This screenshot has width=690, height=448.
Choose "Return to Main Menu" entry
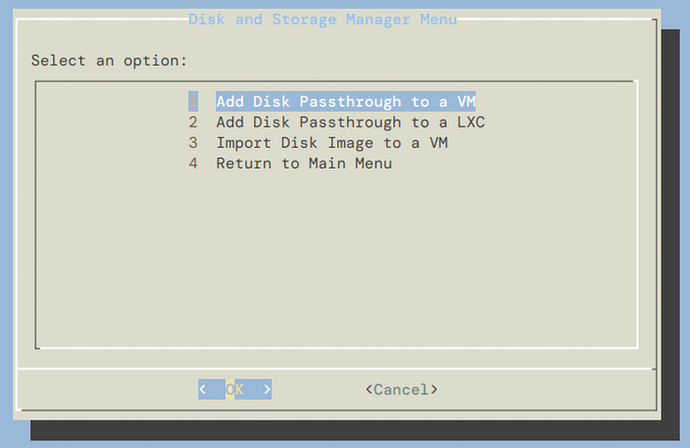point(304,163)
